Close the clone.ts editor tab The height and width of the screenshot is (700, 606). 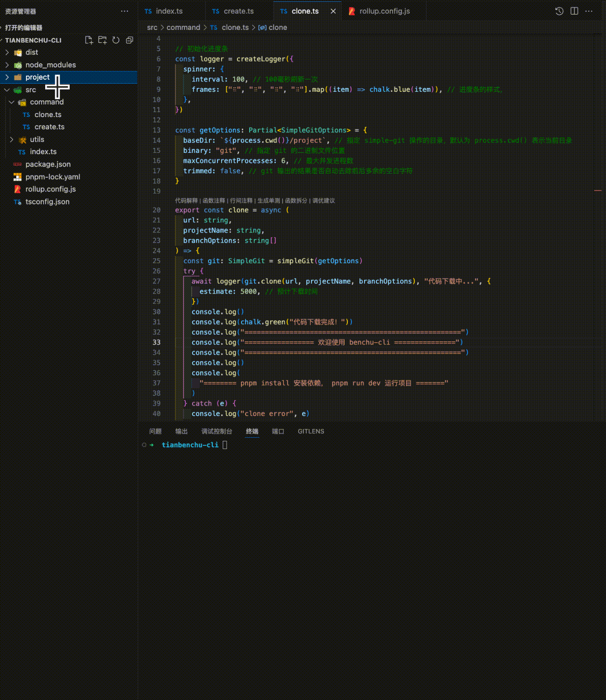[x=333, y=11]
